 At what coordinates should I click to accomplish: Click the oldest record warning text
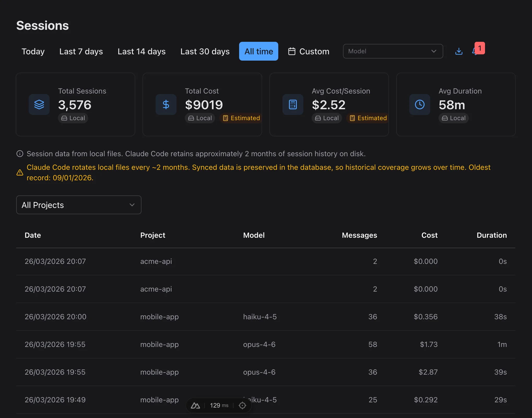pyautogui.click(x=258, y=172)
